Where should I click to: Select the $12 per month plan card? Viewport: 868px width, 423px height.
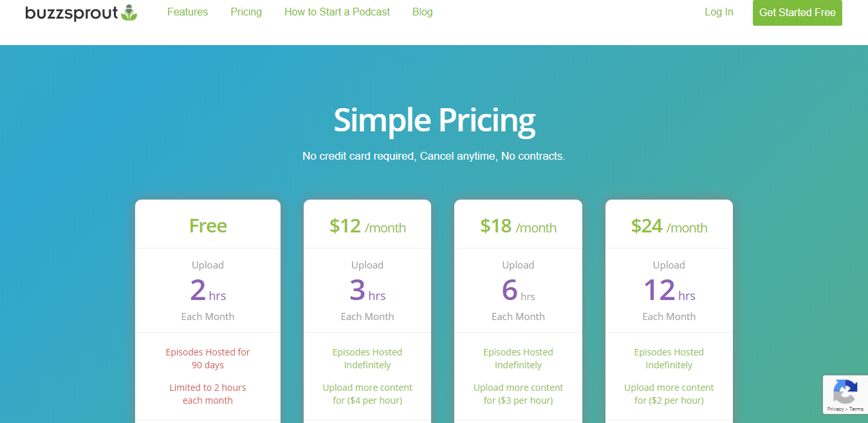[x=367, y=290]
